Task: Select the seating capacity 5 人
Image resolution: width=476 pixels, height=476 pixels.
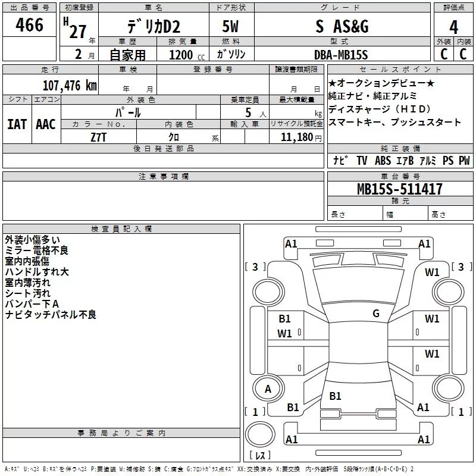Action: 256,113
